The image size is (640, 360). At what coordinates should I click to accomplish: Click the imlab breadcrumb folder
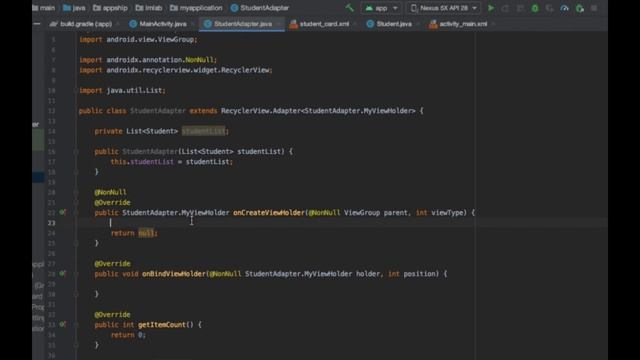pos(149,8)
